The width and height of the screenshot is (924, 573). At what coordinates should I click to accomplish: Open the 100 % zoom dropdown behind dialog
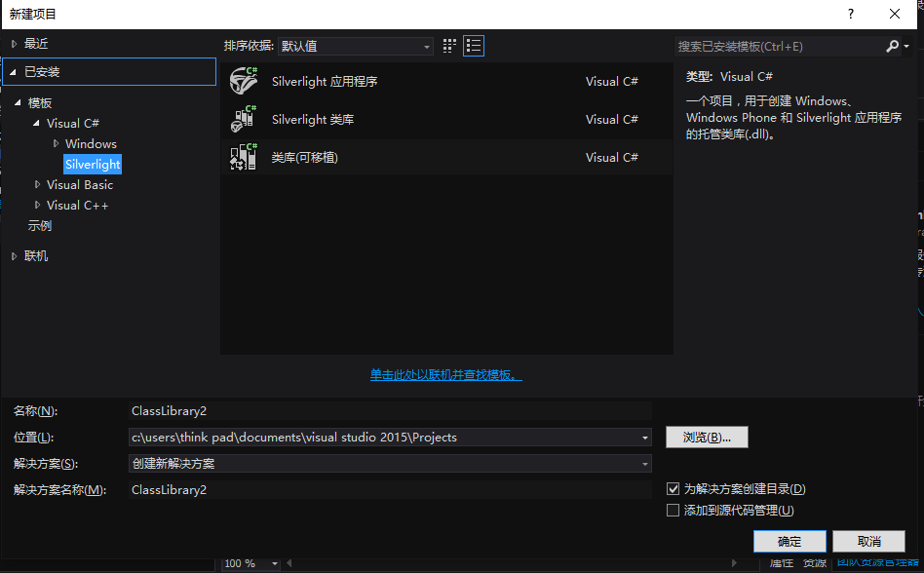pos(275,563)
